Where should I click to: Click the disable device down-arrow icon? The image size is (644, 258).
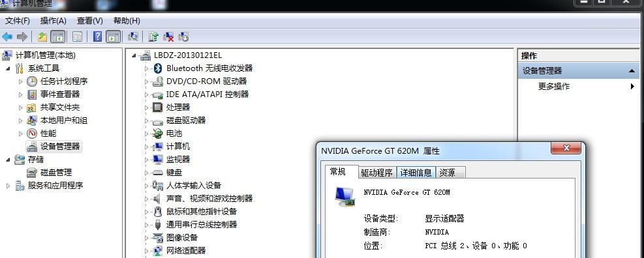[183, 37]
